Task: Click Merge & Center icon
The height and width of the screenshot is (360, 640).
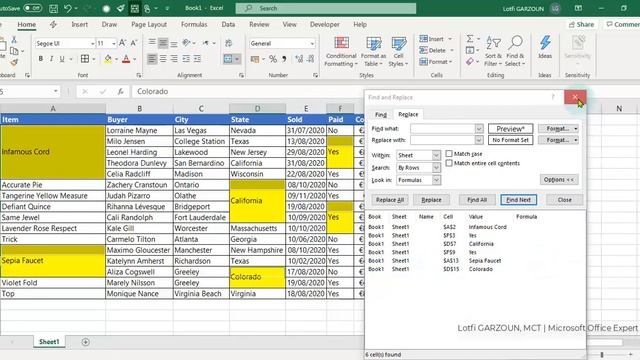Action: pyautogui.click(x=228, y=59)
